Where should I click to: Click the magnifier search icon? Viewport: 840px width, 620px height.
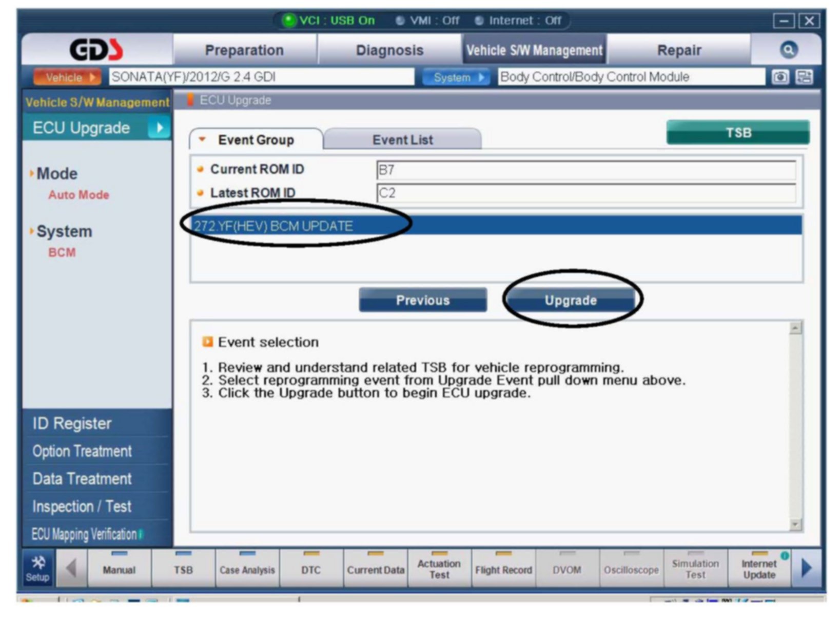[788, 50]
